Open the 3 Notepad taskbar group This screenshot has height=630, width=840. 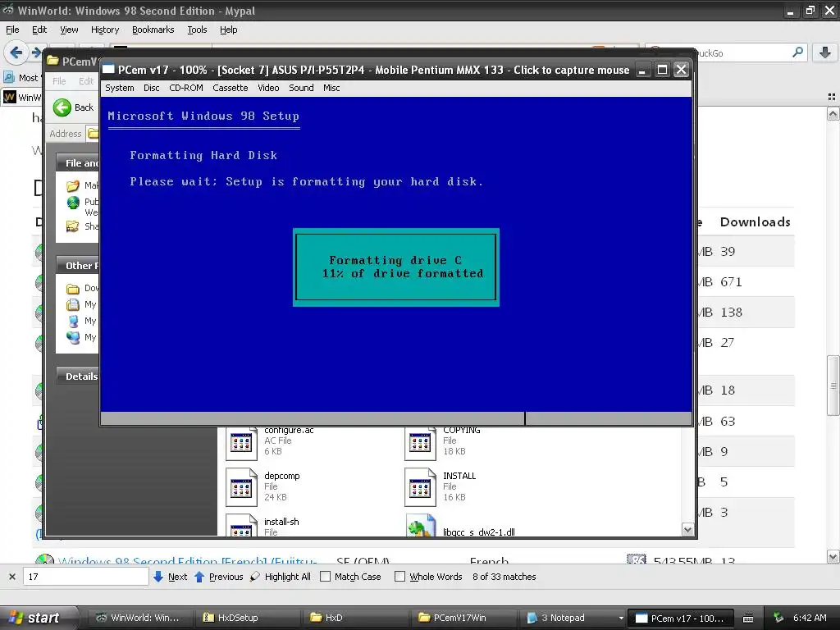pos(573,618)
